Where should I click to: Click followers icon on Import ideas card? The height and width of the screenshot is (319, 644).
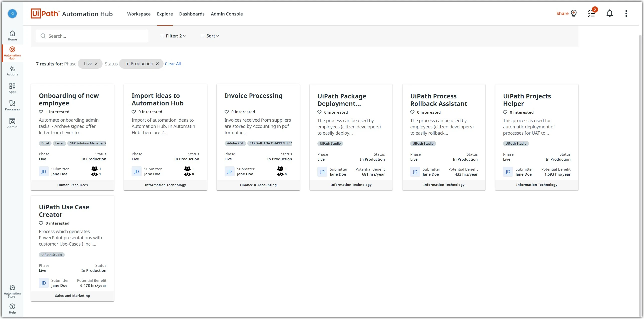coord(187,169)
